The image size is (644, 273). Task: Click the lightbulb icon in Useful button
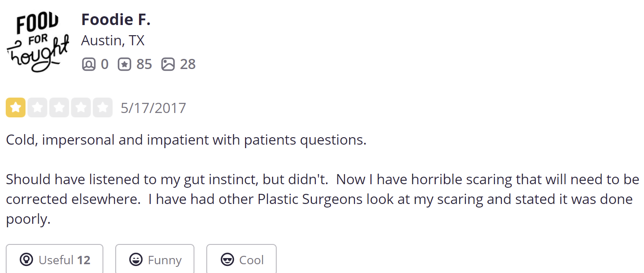click(26, 260)
